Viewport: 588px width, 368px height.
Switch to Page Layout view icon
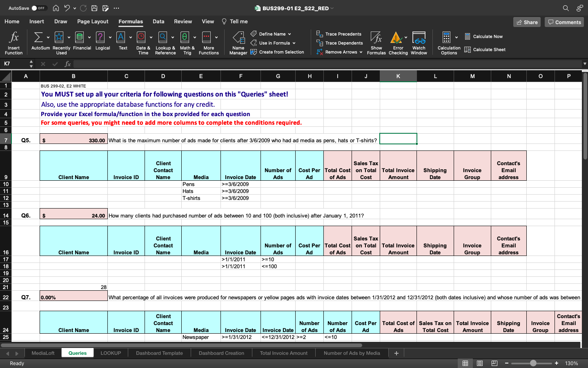click(480, 363)
